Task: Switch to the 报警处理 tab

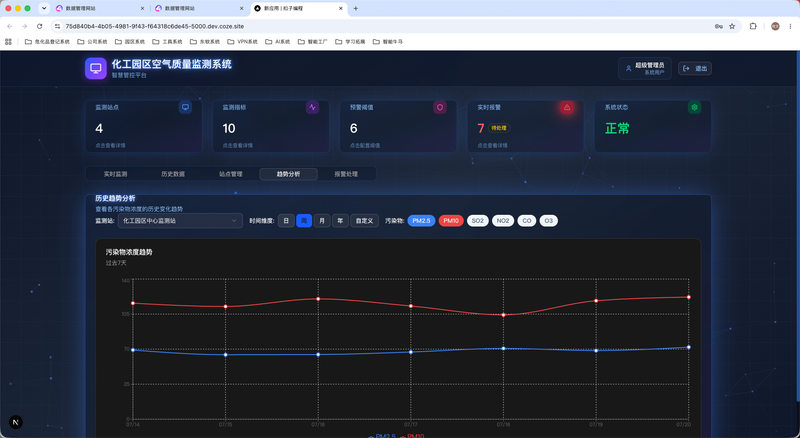Action: click(x=346, y=174)
